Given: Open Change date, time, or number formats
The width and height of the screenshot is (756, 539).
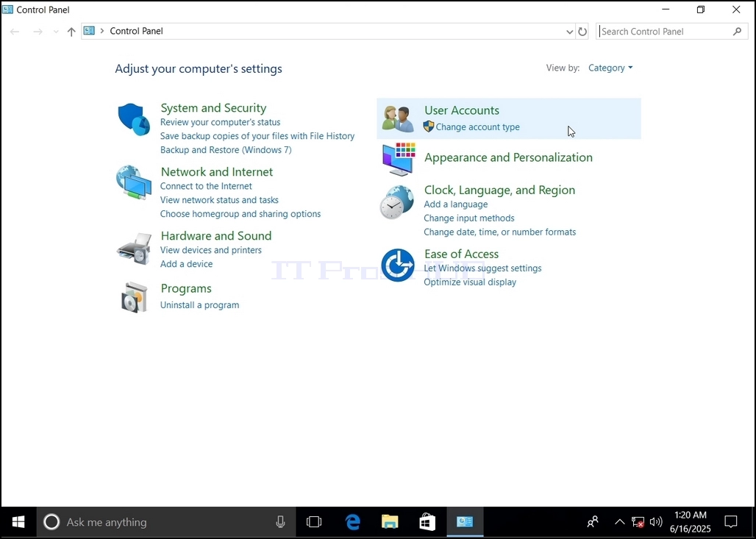Looking at the screenshot, I should (500, 232).
